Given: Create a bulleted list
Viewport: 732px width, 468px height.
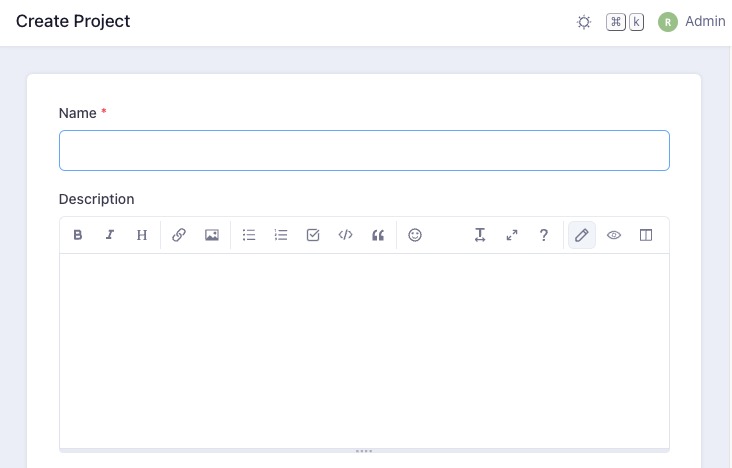Looking at the screenshot, I should [x=249, y=235].
